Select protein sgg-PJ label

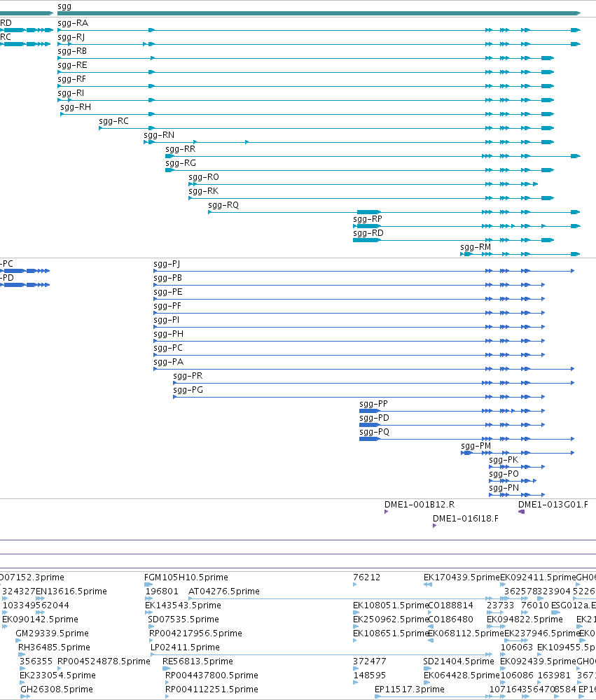click(x=167, y=264)
